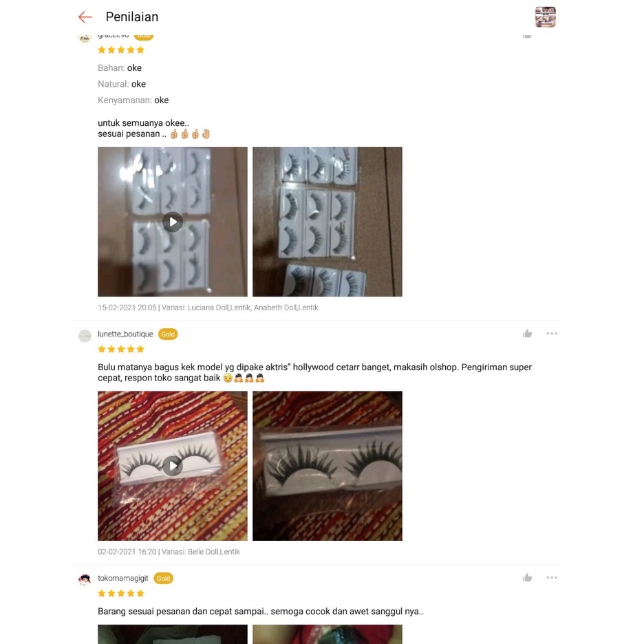Play the lunette_boutique eyelash video
The width and height of the screenshot is (644, 644).
click(173, 466)
